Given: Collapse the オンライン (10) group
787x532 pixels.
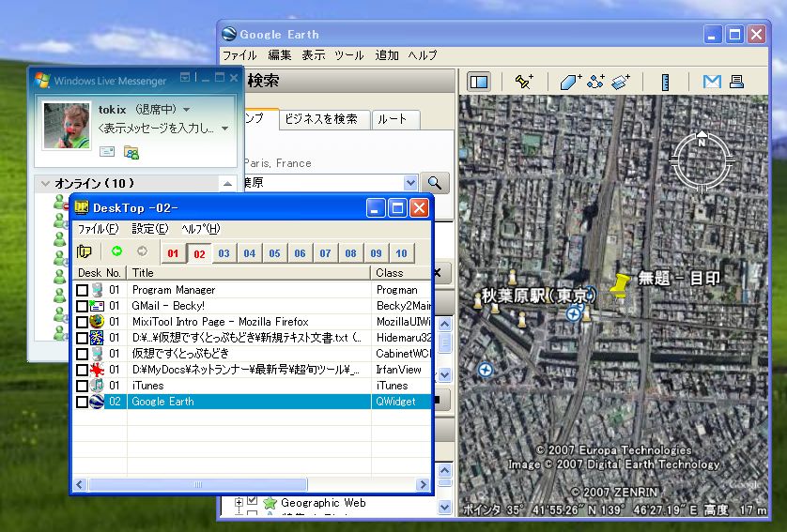Looking at the screenshot, I should 45,184.
